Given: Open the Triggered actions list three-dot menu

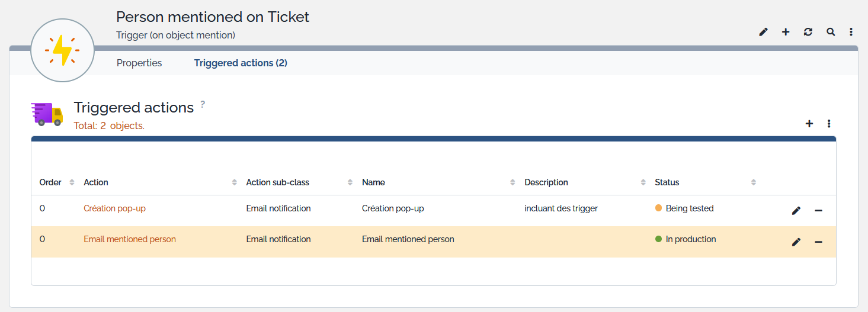Looking at the screenshot, I should (829, 124).
